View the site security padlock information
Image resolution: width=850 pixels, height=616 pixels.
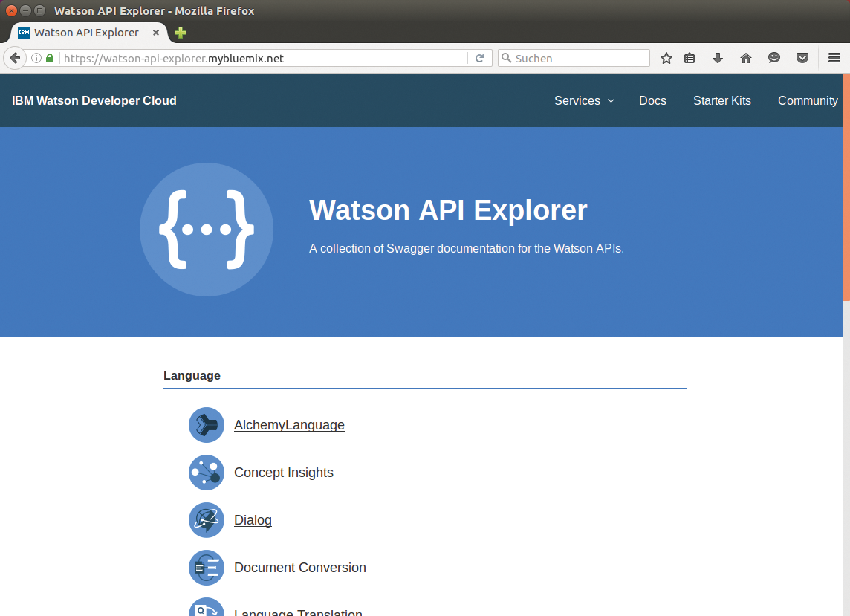point(49,57)
